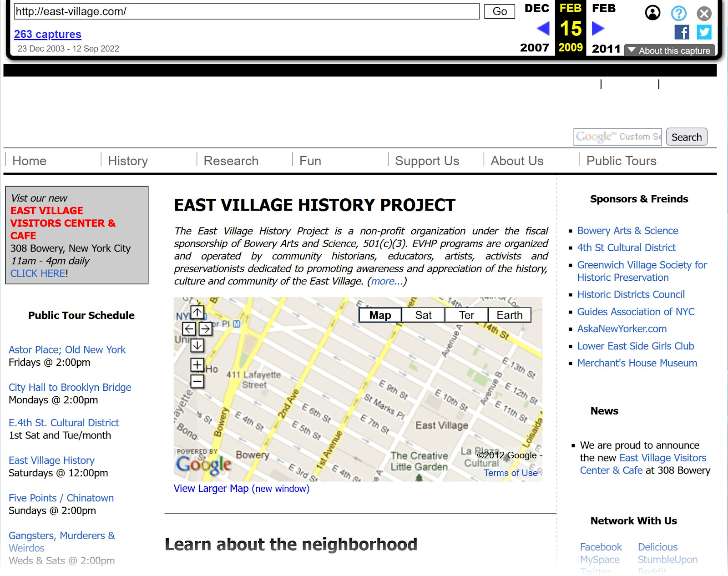Viewport: 728px width, 576px height.
Task: Click the Search button for custom search
Action: point(686,136)
